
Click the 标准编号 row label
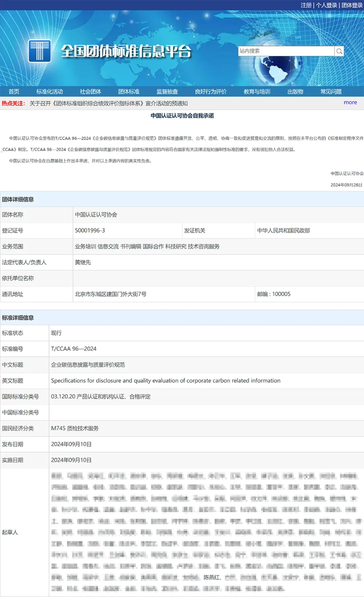click(x=12, y=349)
